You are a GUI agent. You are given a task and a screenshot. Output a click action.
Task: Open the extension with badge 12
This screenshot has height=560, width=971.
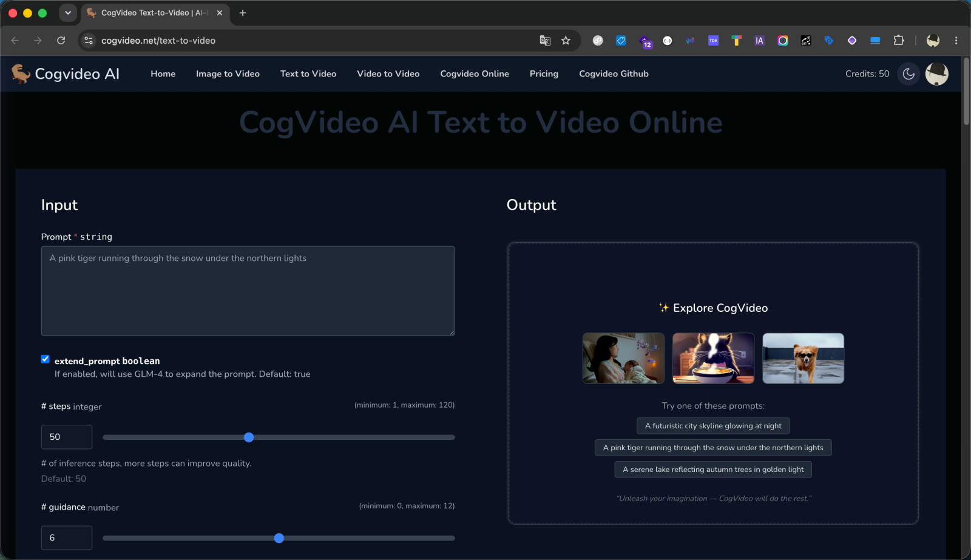coord(645,41)
